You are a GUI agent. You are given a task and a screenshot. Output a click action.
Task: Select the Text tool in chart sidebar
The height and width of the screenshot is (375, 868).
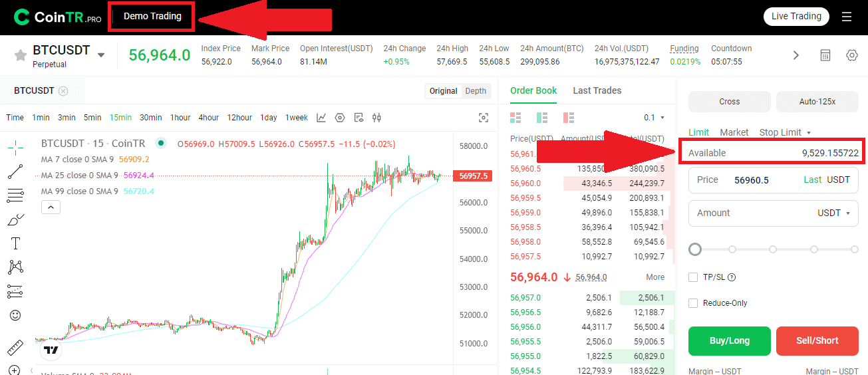click(15, 243)
